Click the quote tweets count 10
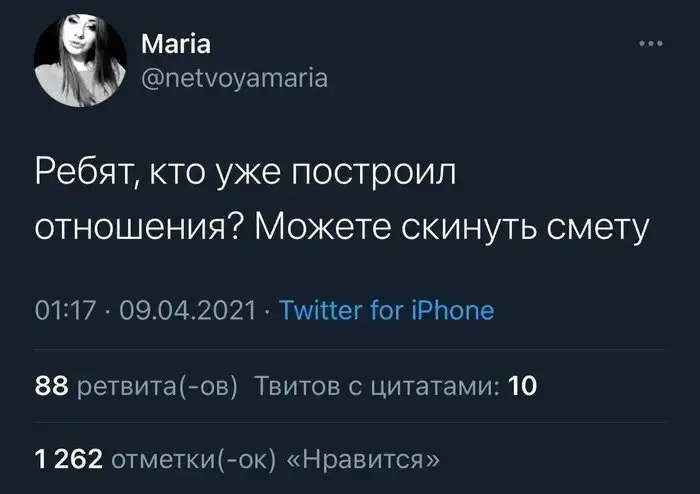 tap(524, 385)
